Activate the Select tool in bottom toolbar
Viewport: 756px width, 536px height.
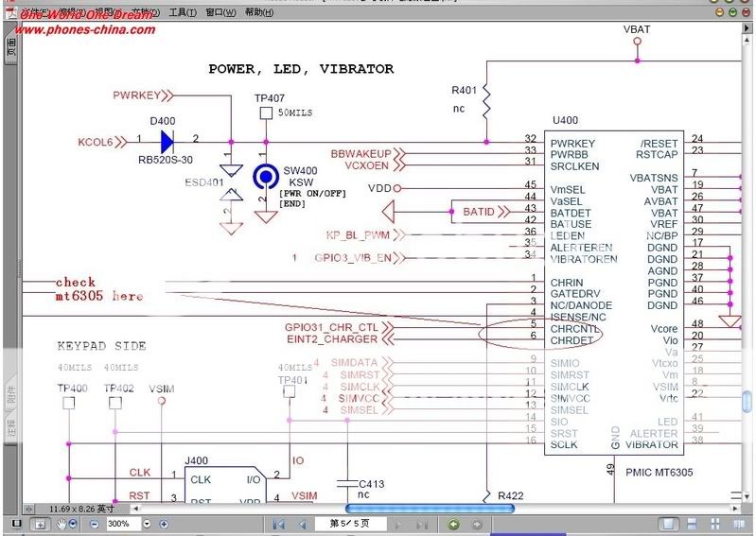(40, 525)
